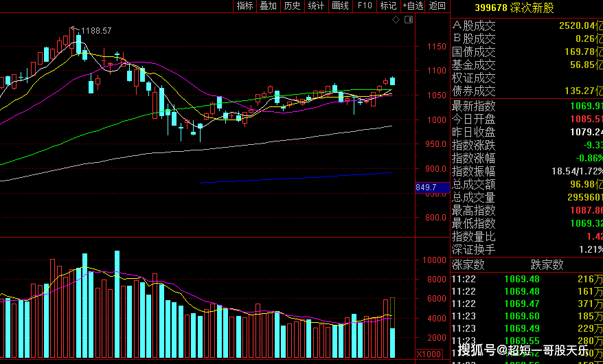The width and height of the screenshot is (603, 364).
Task: Click the 6000 volume axis label
Action: pos(437,299)
